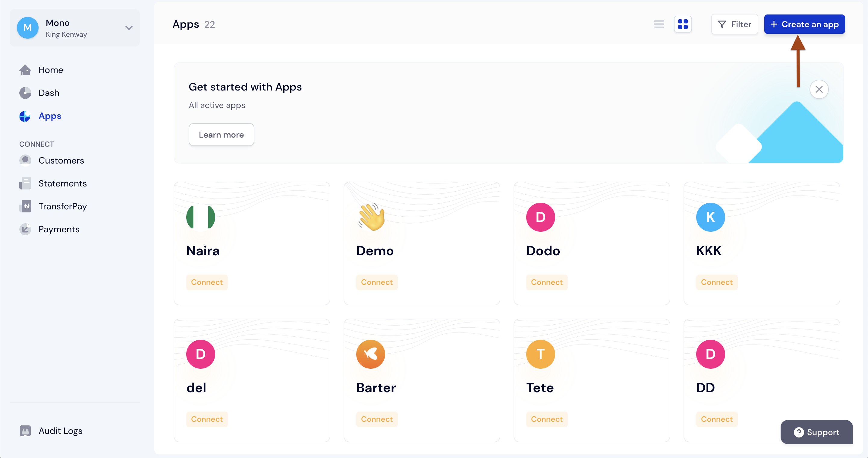Switch to list view layout

tap(659, 24)
